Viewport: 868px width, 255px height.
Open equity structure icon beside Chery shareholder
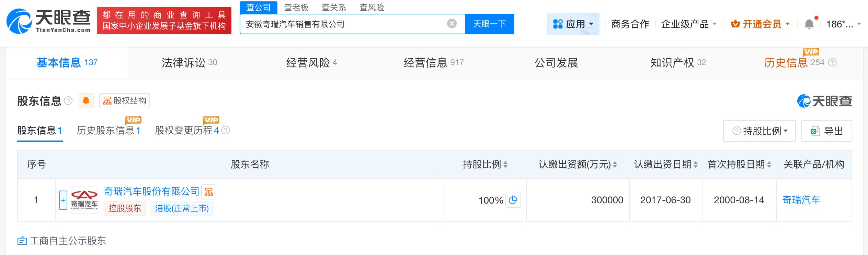tap(208, 192)
